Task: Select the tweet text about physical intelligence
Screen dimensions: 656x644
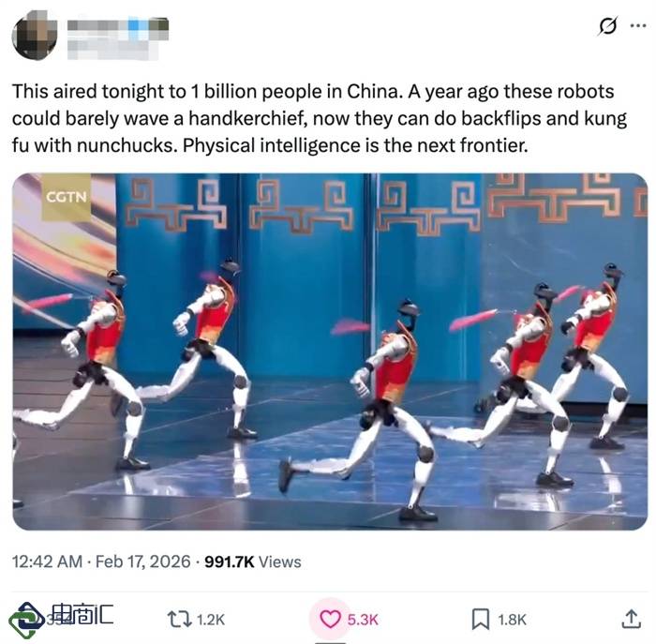Action: tap(320, 118)
